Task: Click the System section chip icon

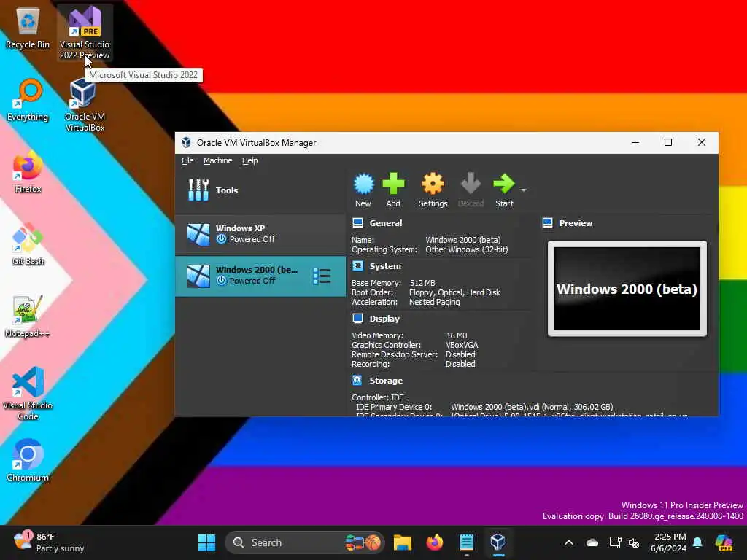Action: coord(357,265)
